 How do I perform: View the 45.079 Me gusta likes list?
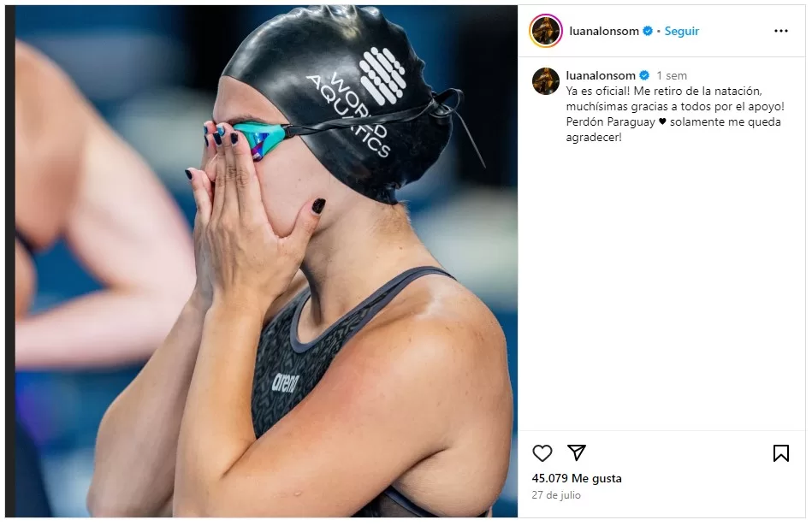577,478
